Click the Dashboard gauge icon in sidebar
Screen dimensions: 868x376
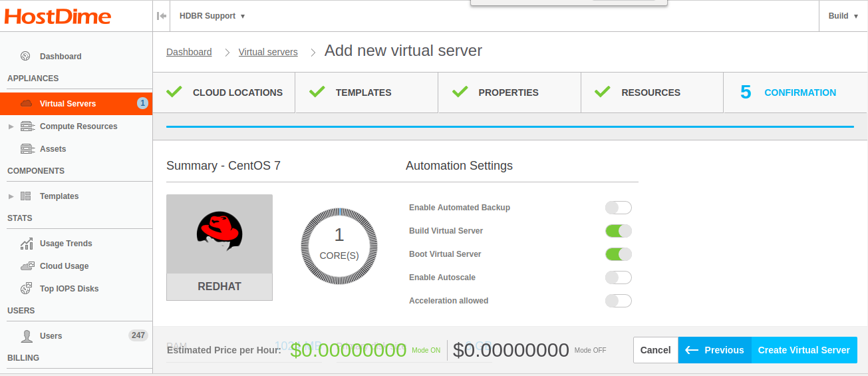(x=26, y=56)
